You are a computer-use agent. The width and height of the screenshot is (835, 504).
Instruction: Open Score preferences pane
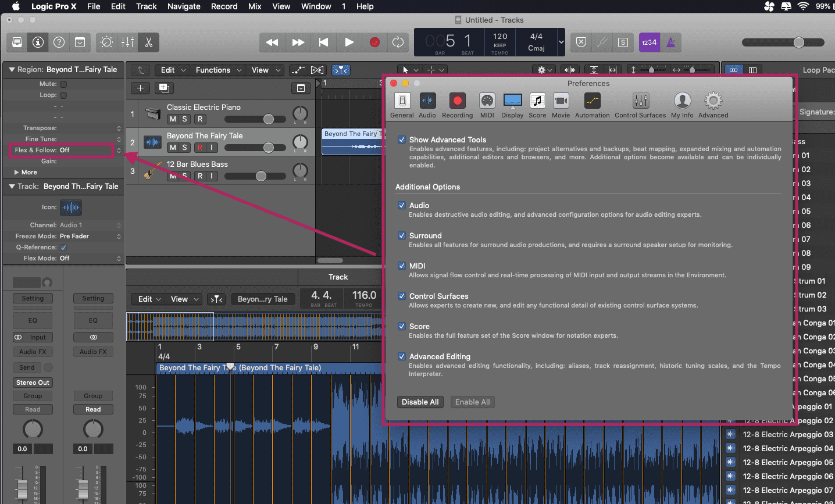click(x=537, y=105)
